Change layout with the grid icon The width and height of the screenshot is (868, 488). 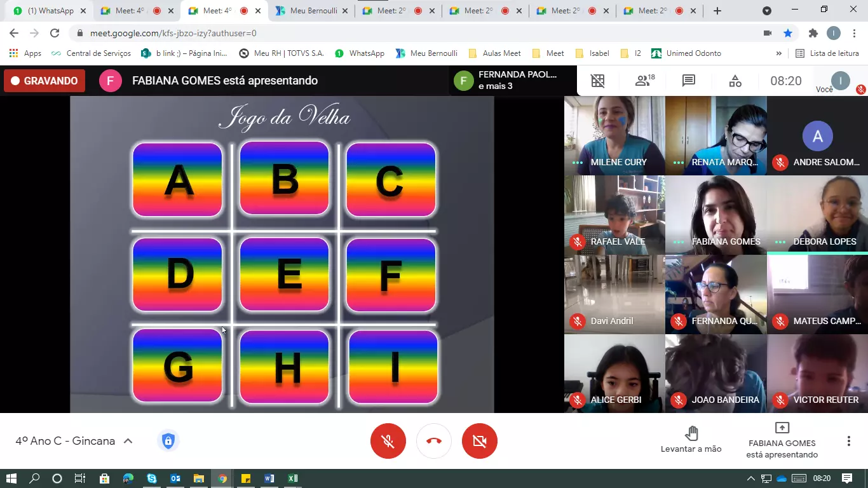pos(598,81)
